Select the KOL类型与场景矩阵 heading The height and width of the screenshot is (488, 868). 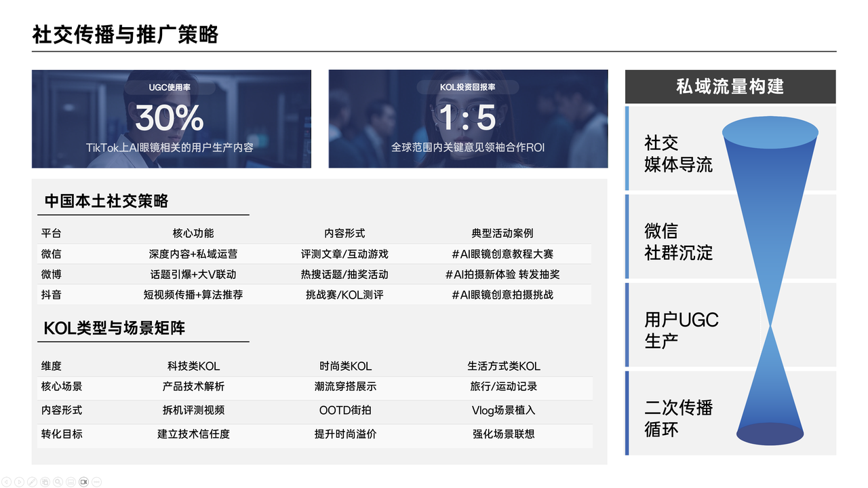tap(115, 329)
